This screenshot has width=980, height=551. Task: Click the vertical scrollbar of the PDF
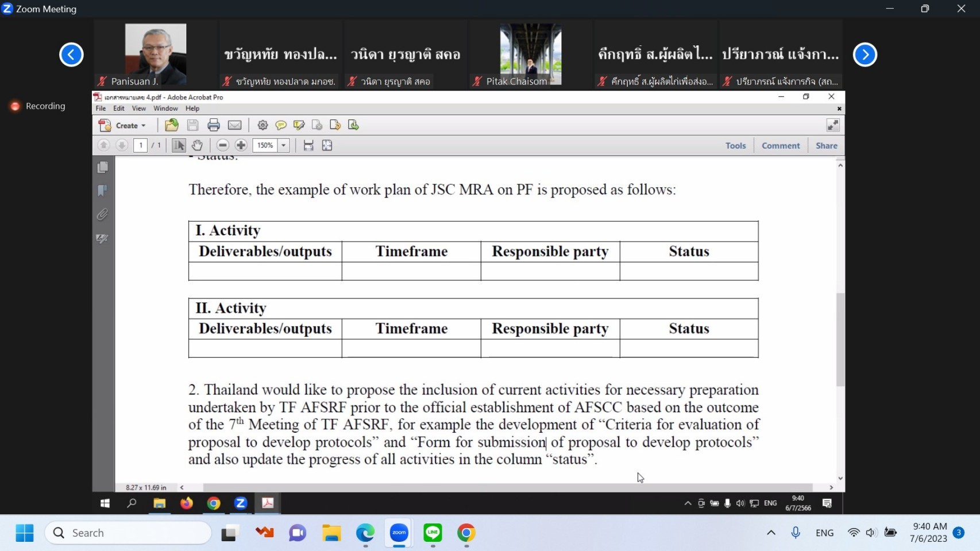(x=840, y=339)
